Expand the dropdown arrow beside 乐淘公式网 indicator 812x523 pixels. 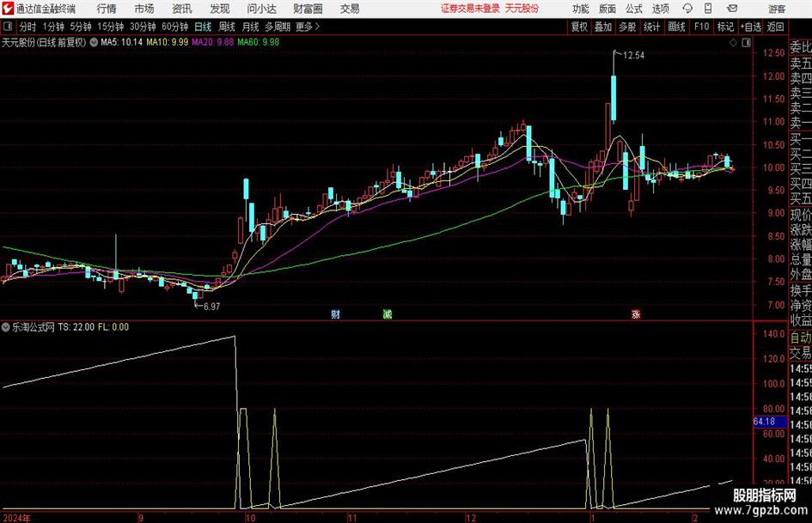click(x=6, y=327)
